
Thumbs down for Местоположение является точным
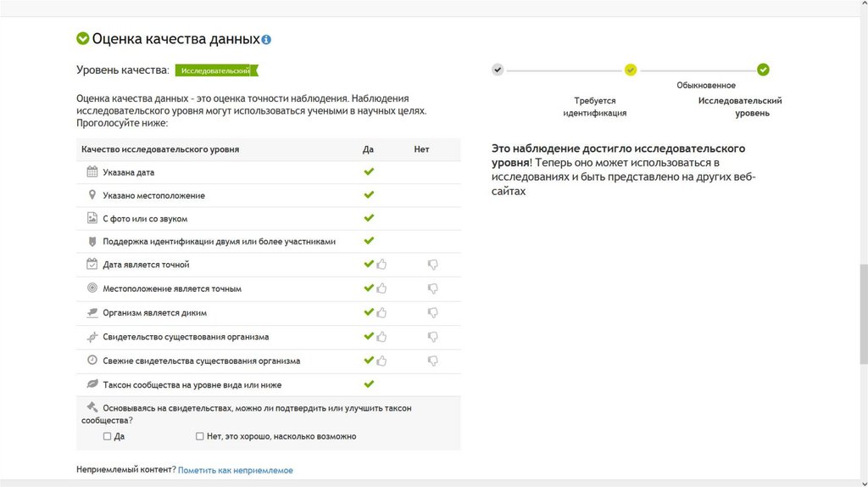[433, 288]
